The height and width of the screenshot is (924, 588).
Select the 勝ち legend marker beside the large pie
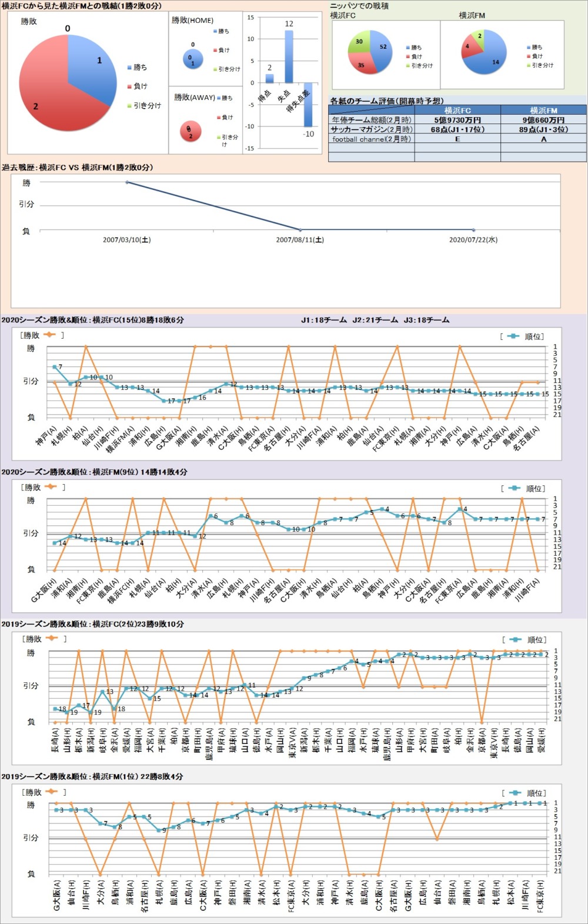(x=129, y=68)
